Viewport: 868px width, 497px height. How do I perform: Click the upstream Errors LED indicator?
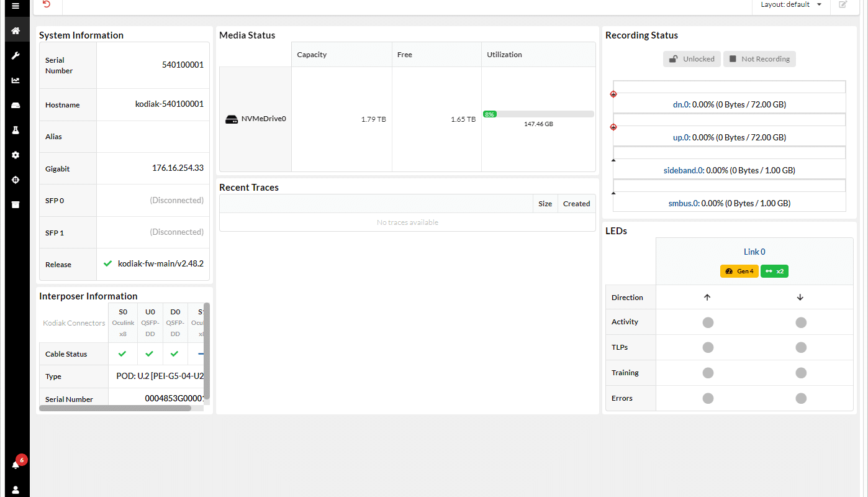tap(708, 398)
